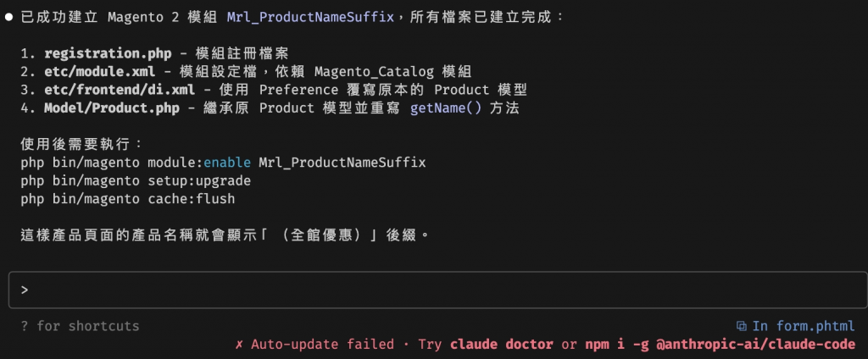Click the red X auto-update failed icon
Viewport: 868px width, 359px height.
(x=239, y=345)
